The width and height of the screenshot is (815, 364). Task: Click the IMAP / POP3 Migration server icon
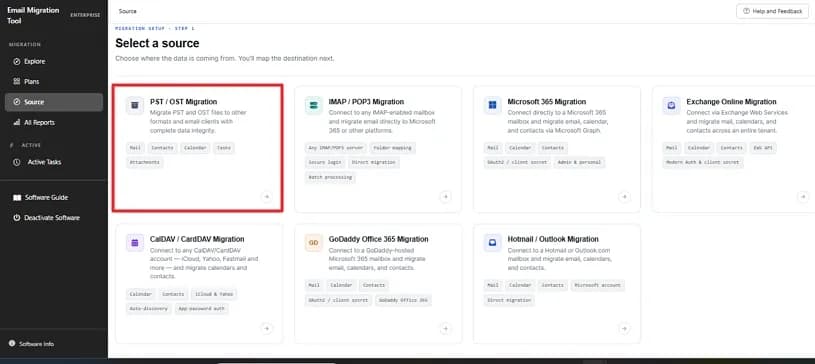pyautogui.click(x=314, y=105)
